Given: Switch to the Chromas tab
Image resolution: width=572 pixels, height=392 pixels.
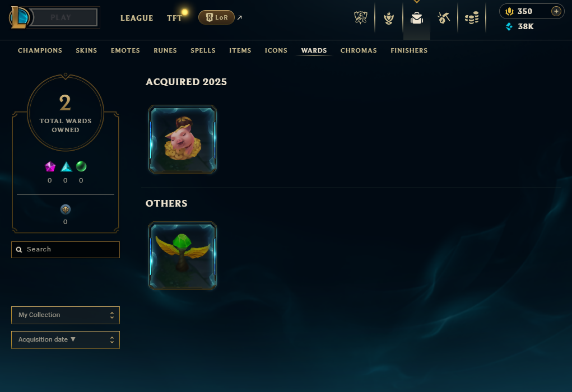Looking at the screenshot, I should (x=359, y=50).
